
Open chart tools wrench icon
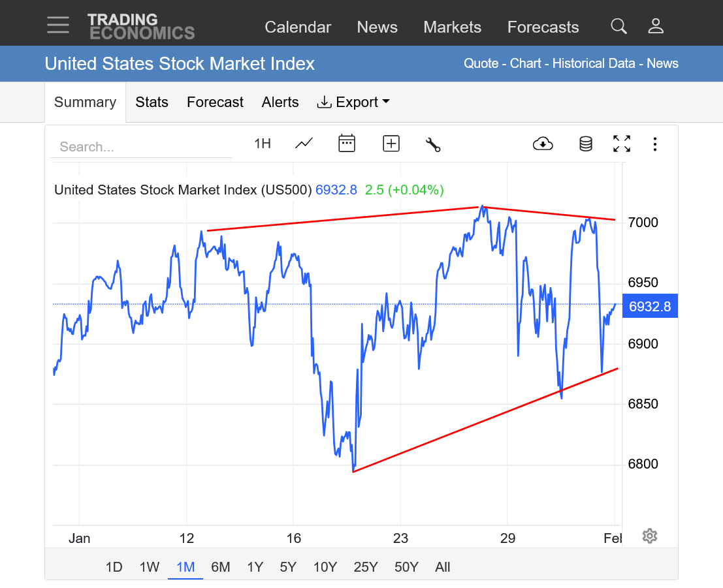(433, 144)
